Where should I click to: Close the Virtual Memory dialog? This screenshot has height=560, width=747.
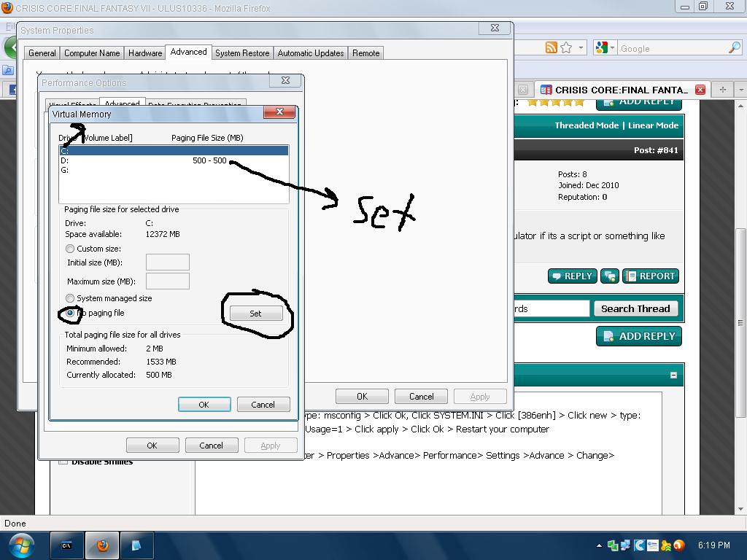coord(279,112)
